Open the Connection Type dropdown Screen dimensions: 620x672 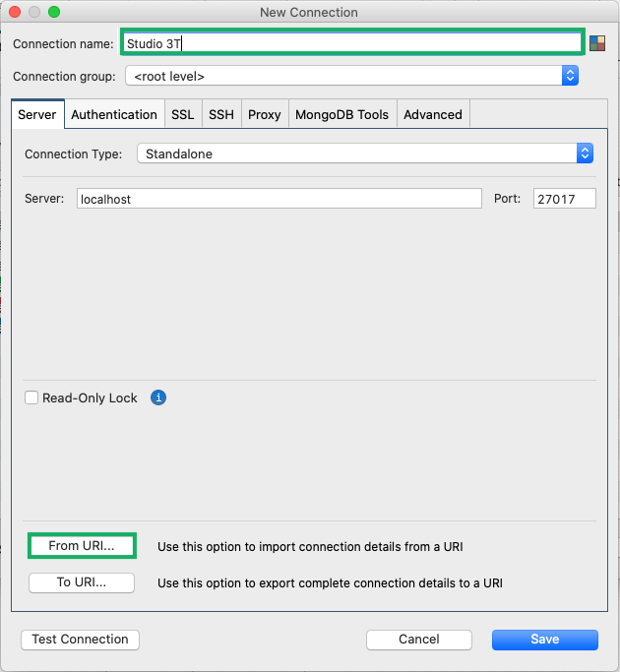[x=365, y=153]
